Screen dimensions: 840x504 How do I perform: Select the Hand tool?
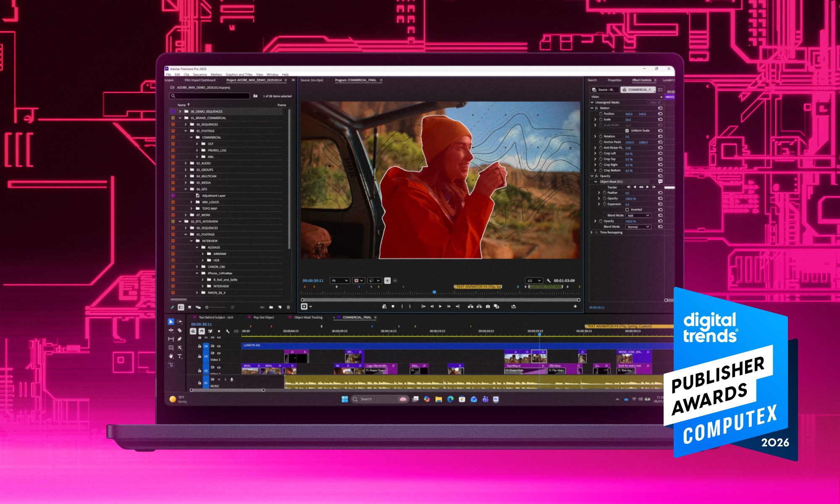(x=171, y=356)
